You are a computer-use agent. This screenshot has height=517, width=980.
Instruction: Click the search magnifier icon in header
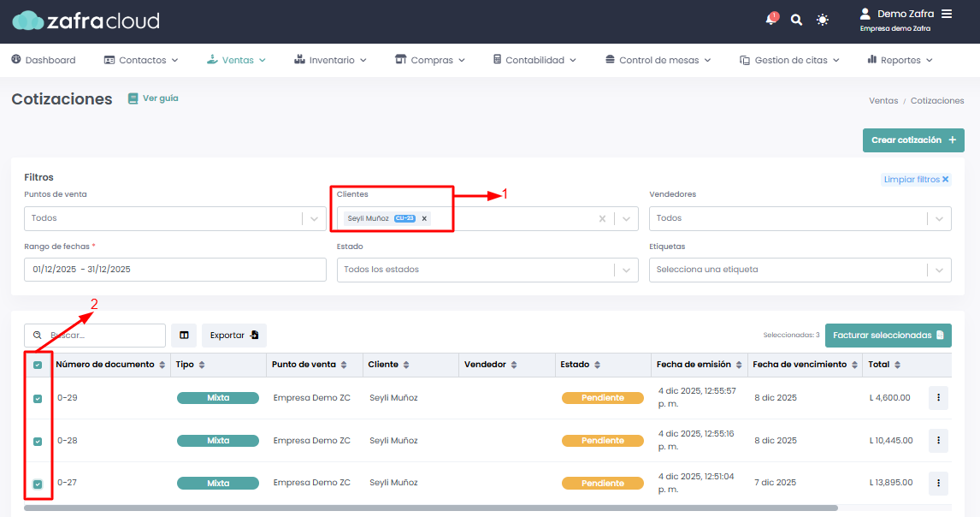pyautogui.click(x=796, y=20)
